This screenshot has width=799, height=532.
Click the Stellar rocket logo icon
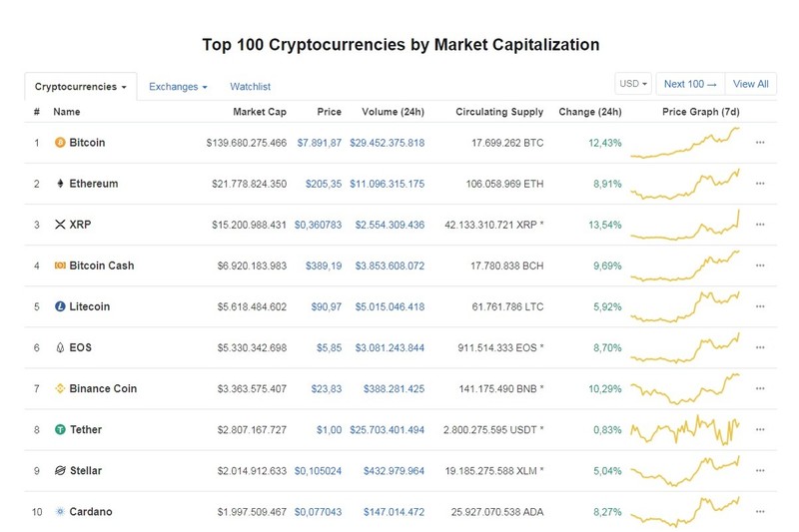click(x=60, y=470)
